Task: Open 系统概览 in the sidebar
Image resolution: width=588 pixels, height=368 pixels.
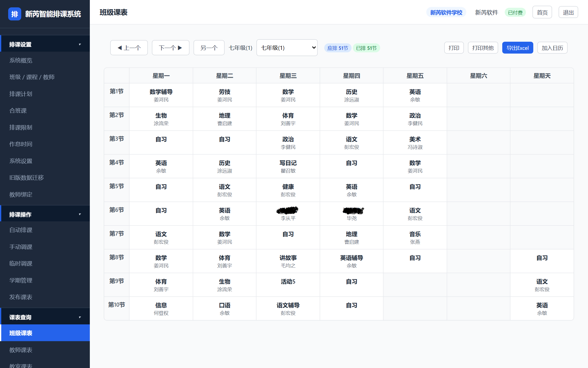Action: [x=45, y=60]
